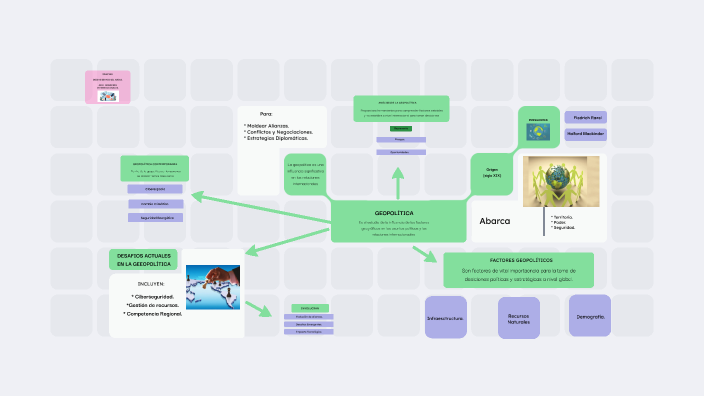Select the geopolítica influencia significativa bubble

click(x=305, y=174)
